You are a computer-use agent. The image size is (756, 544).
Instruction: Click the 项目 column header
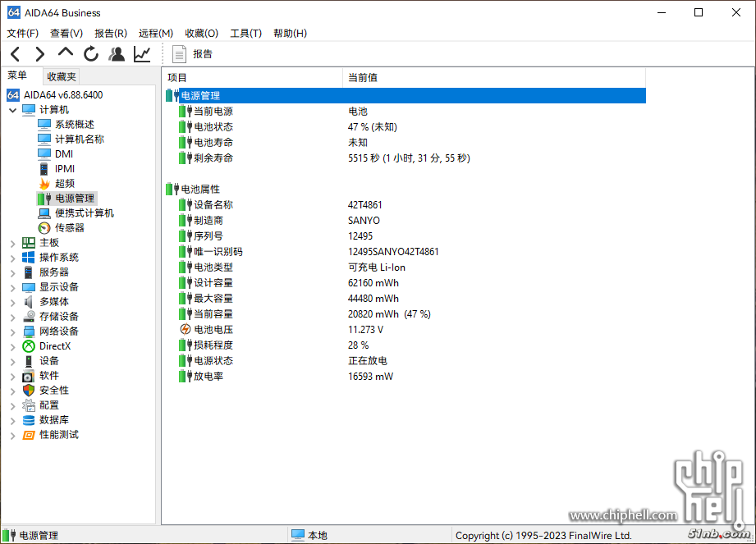pos(177,77)
